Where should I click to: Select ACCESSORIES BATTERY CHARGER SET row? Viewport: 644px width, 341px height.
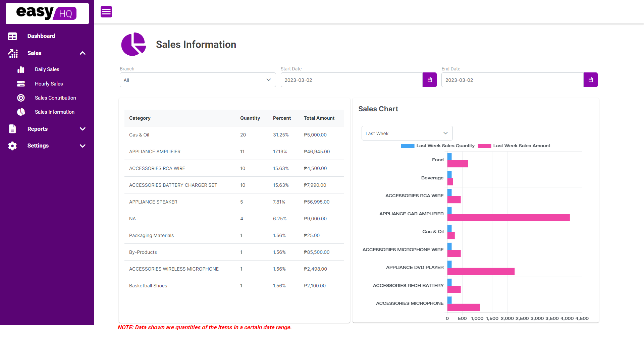pyautogui.click(x=234, y=185)
